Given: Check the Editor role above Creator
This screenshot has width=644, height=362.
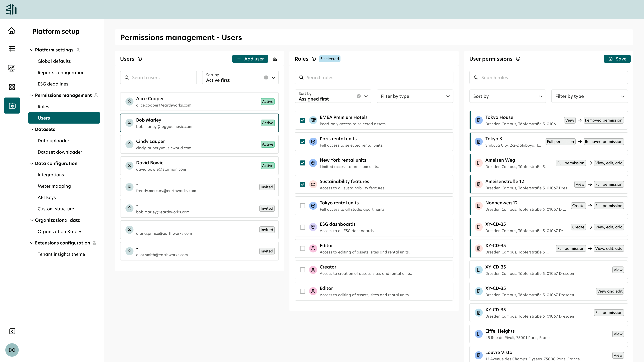Looking at the screenshot, I should (302, 249).
